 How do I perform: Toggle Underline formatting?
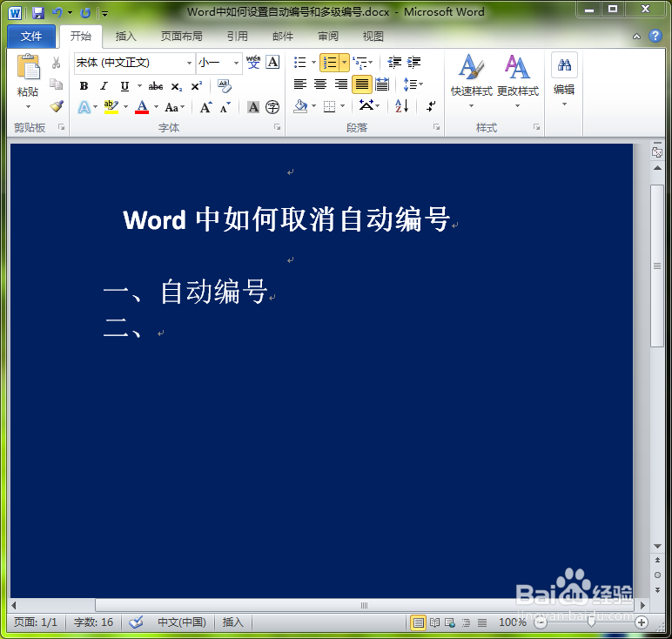[124, 86]
